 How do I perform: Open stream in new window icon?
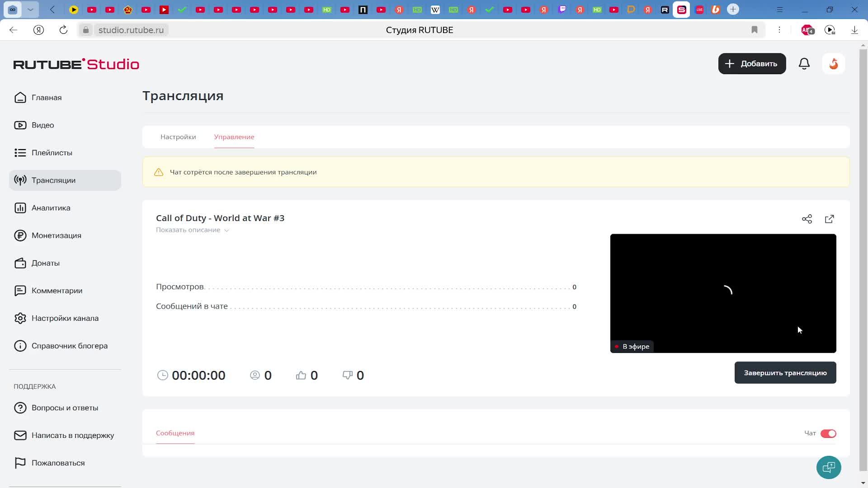click(830, 219)
